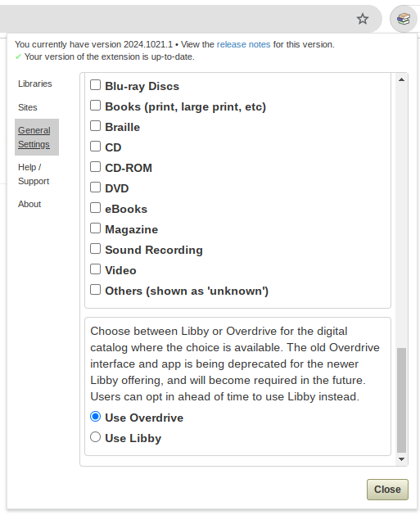This screenshot has height=515, width=420.
Task: Check the CD-ROM checkbox
Action: pyautogui.click(x=95, y=166)
